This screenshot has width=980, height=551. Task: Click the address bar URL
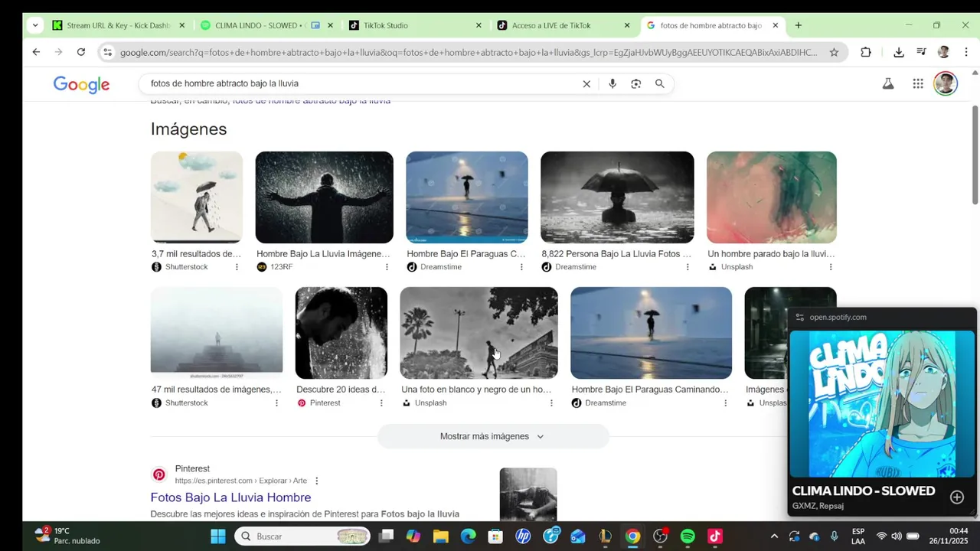point(469,52)
